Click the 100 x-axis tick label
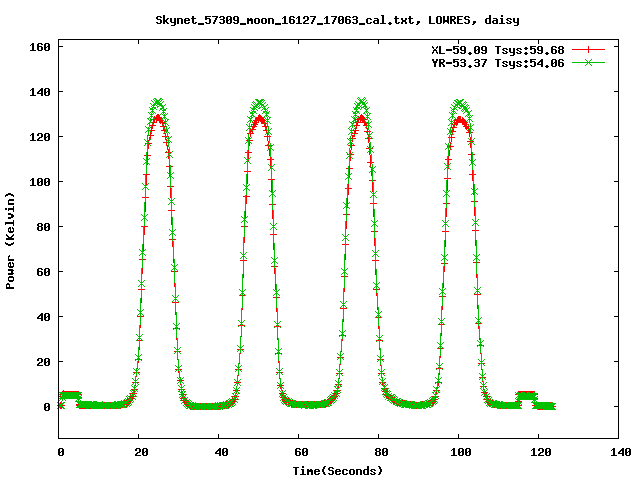640x480 pixels. click(x=461, y=452)
